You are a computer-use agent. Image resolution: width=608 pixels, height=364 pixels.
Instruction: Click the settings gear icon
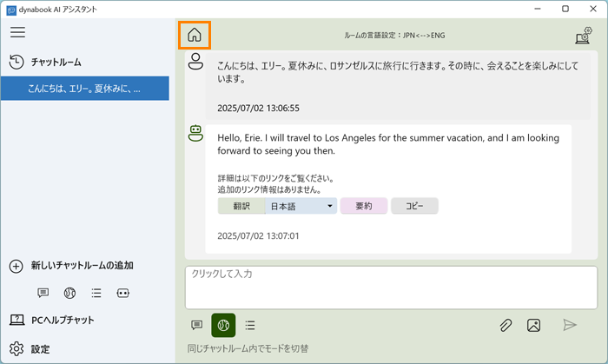click(x=17, y=349)
